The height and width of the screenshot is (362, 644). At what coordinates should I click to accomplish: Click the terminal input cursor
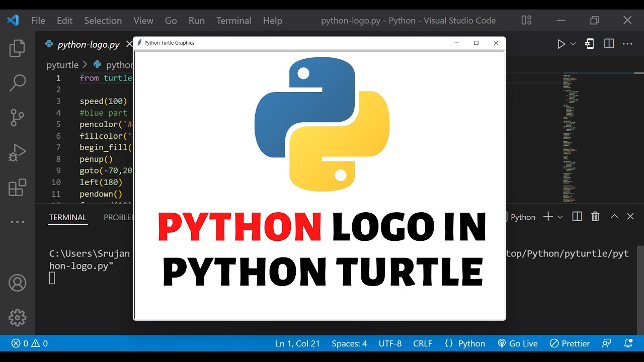point(52,278)
